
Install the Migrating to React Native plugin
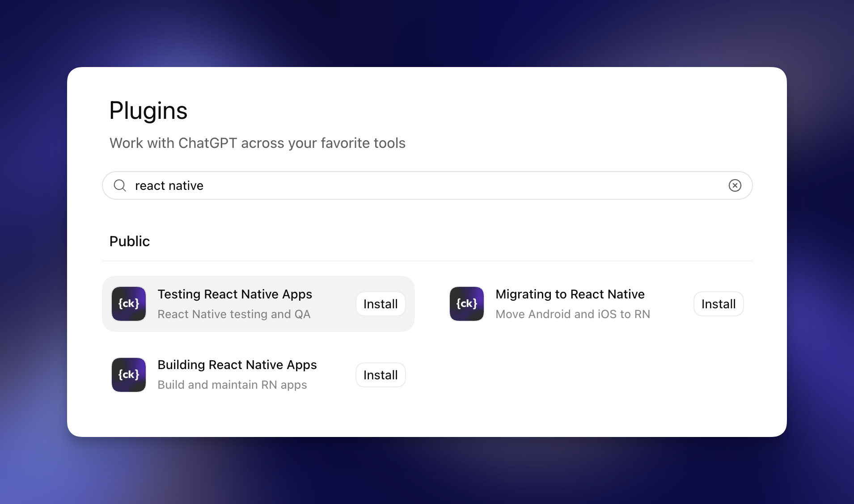coord(719,304)
